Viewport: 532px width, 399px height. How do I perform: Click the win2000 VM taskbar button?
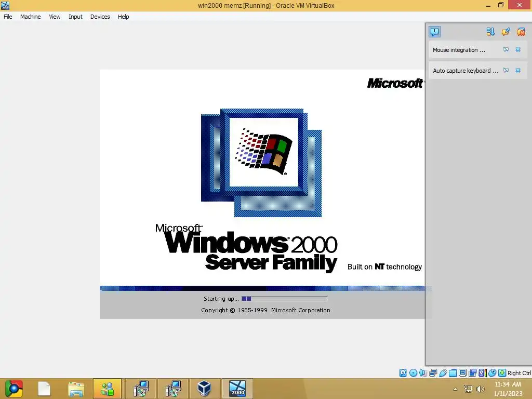pos(237,389)
